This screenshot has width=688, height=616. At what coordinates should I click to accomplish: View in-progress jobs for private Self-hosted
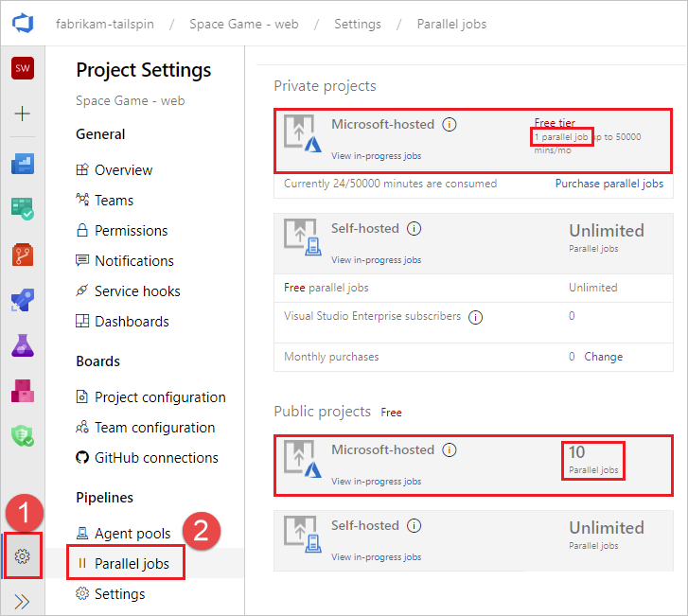point(376,260)
